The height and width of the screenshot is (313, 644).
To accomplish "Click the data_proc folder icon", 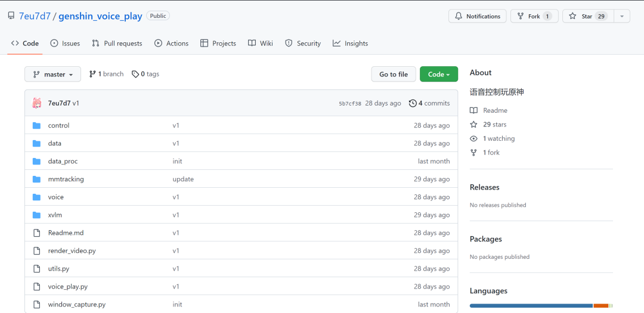I will (x=36, y=162).
